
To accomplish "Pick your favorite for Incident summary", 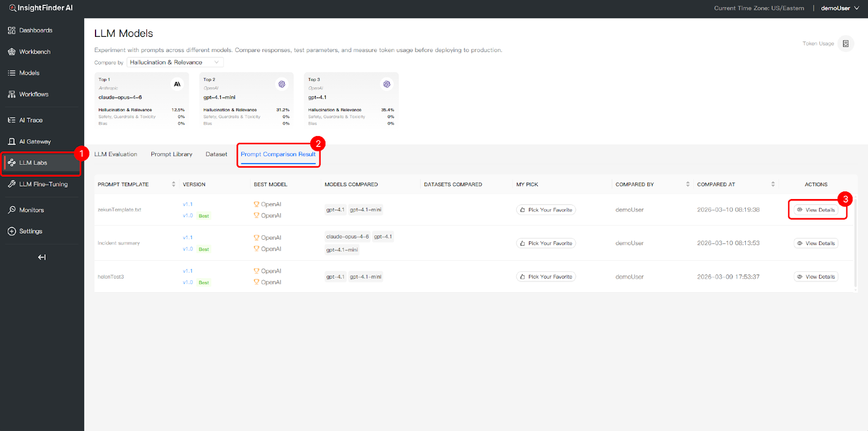I will (x=546, y=243).
